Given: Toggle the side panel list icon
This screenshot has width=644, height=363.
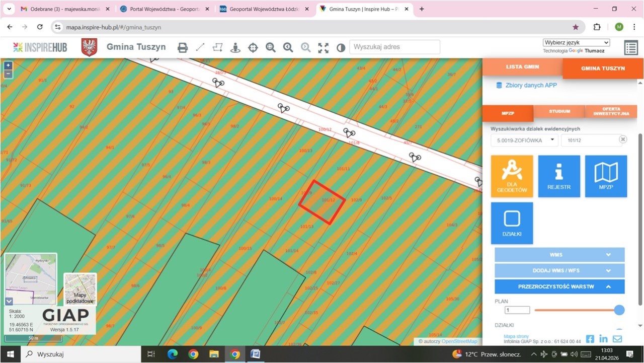Looking at the screenshot, I should coord(630,48).
